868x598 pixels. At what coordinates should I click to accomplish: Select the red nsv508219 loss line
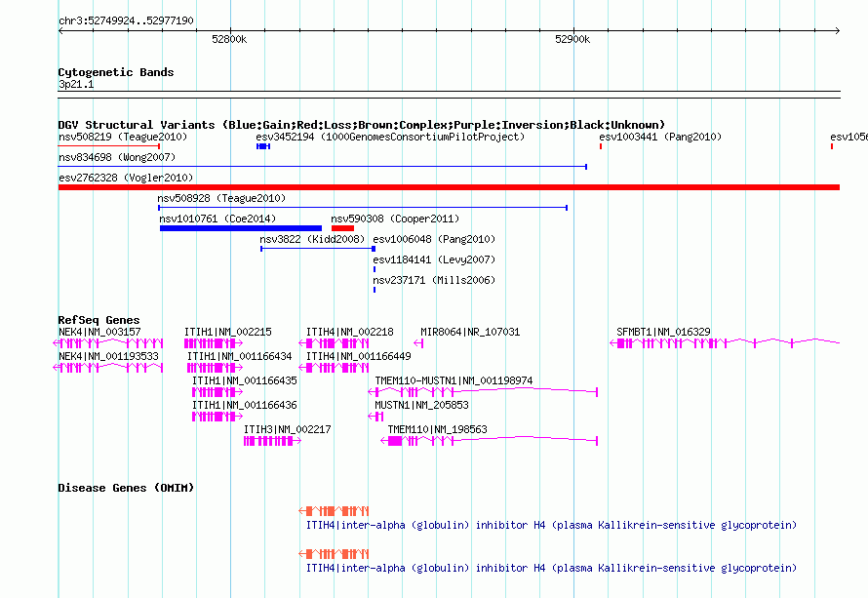(x=109, y=146)
